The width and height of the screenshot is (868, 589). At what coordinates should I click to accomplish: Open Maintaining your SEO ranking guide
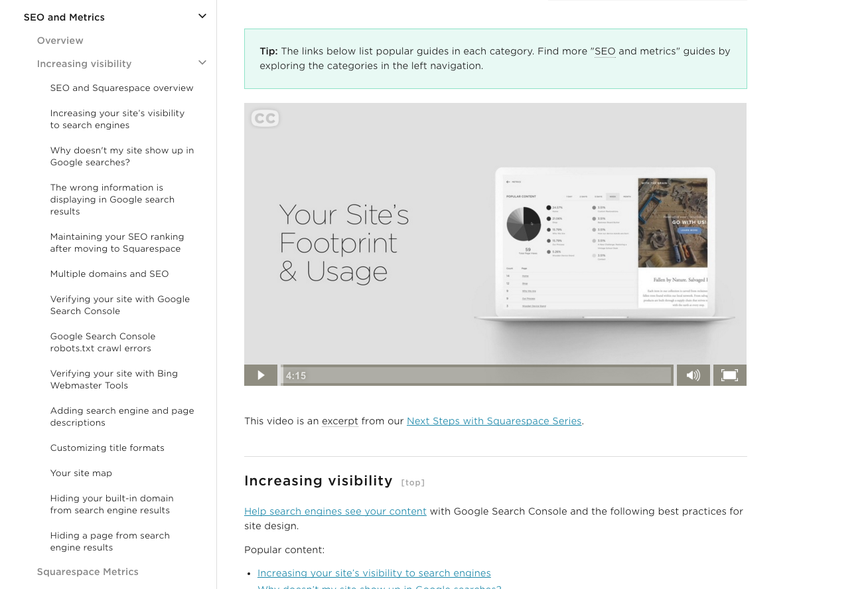click(117, 242)
